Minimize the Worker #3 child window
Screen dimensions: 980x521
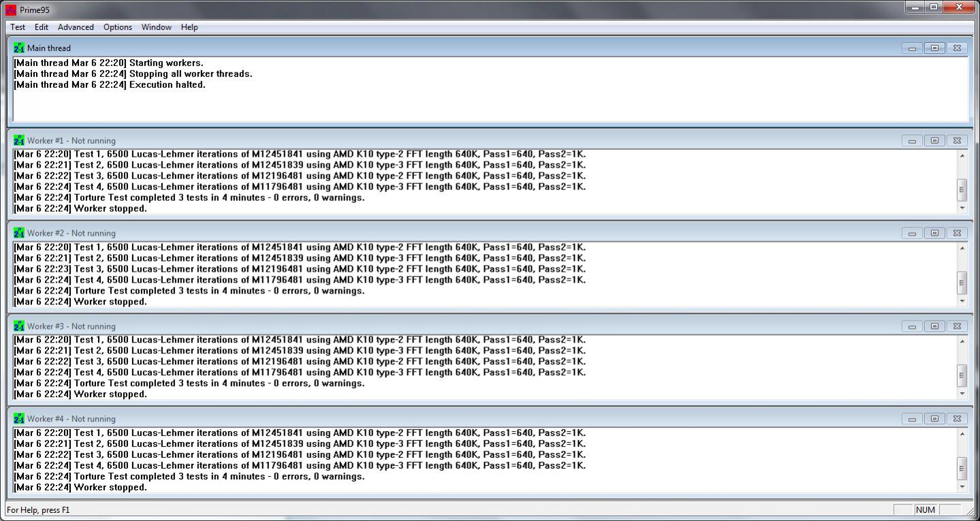tap(912, 326)
